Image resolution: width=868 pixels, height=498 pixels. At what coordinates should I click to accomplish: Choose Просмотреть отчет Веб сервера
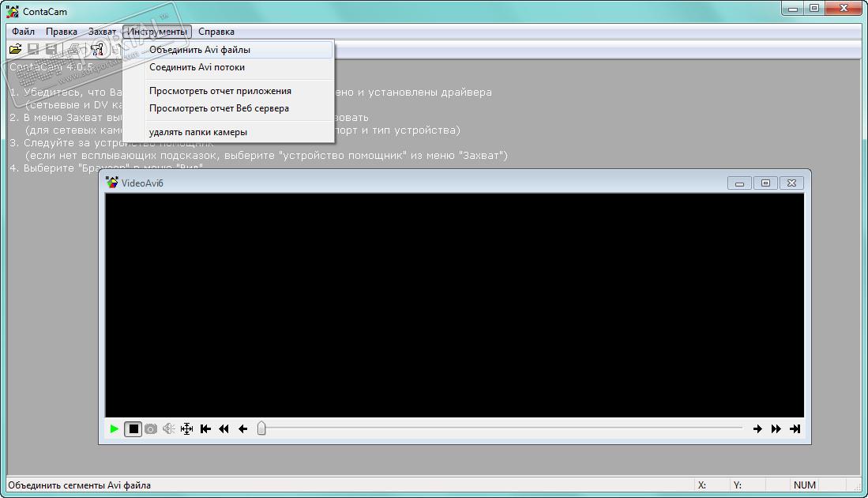pyautogui.click(x=228, y=108)
